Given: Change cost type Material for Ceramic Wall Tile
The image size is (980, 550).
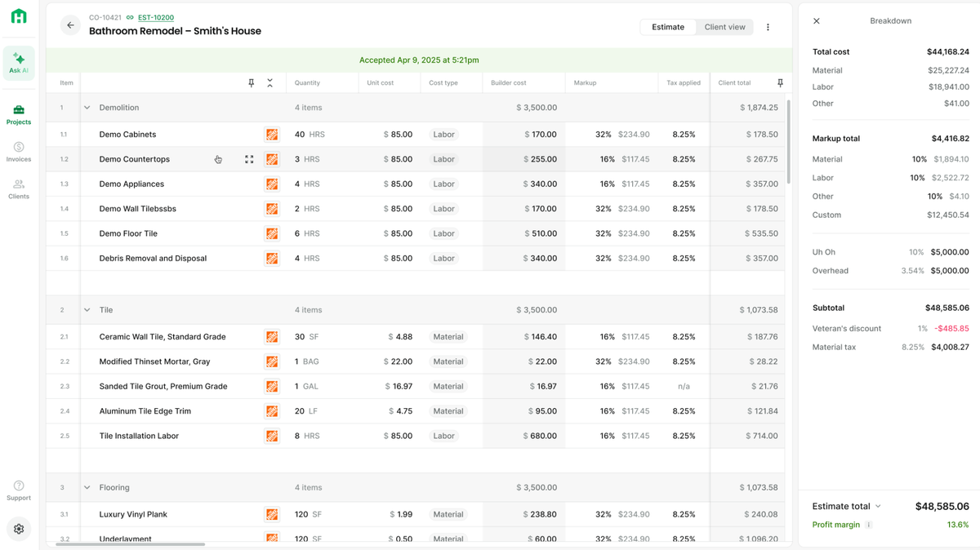Looking at the screenshot, I should click(x=448, y=337).
